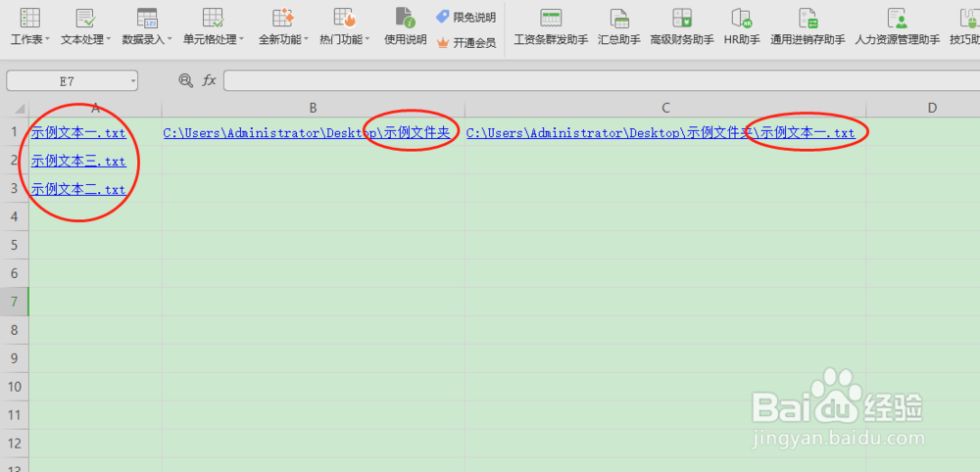This screenshot has height=472, width=980.
Task: Open the 工作表 tool icon
Action: coord(30,18)
